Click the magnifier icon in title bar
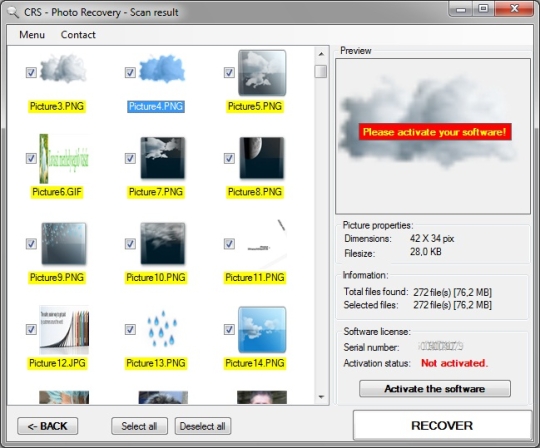This screenshot has height=448, width=540. tap(13, 12)
